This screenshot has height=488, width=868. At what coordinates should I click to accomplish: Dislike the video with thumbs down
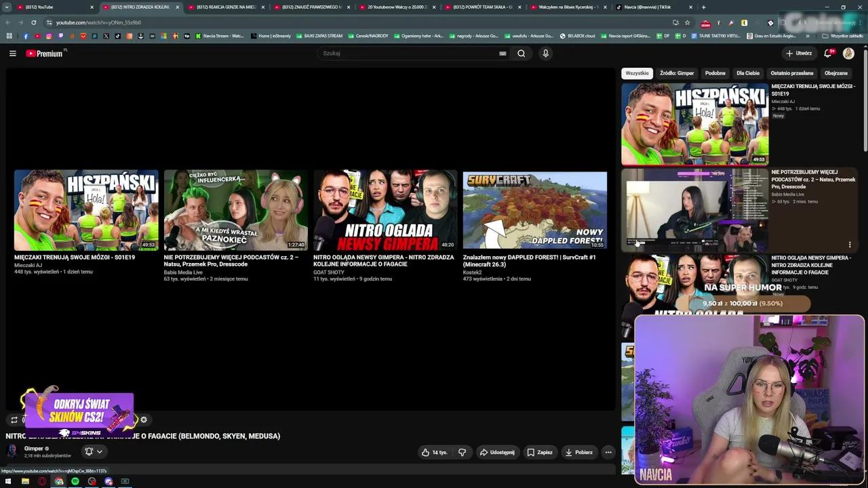[x=462, y=452]
